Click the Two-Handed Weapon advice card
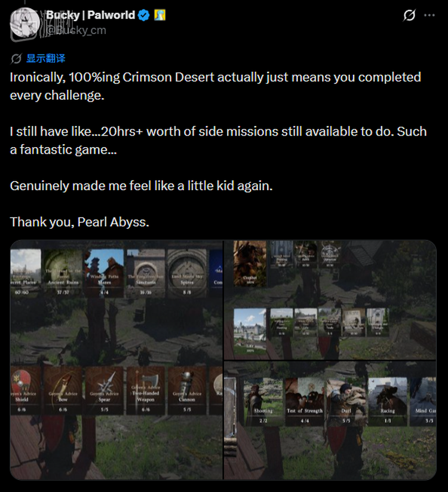The image size is (448, 492). pos(146,390)
